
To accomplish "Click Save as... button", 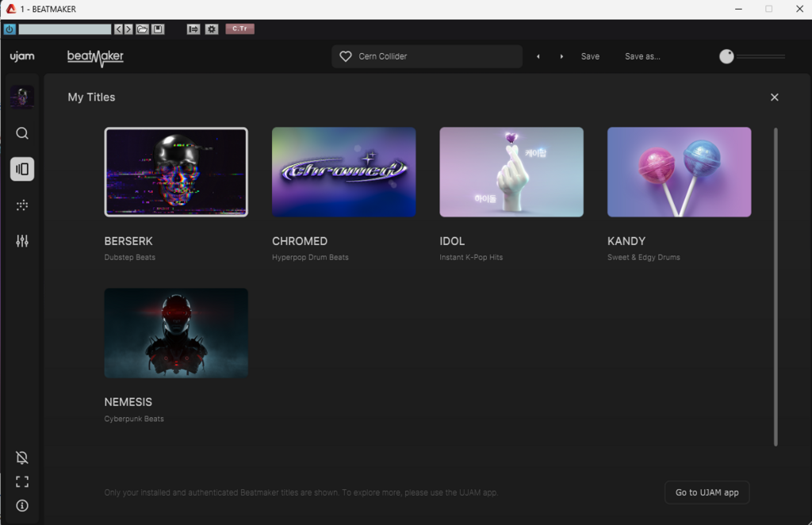I will (x=642, y=56).
